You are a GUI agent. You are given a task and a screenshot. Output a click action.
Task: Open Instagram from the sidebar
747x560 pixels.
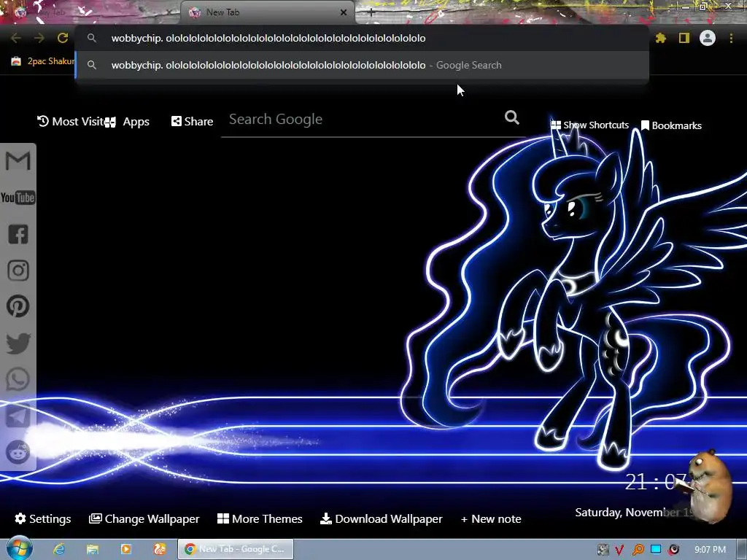tap(18, 271)
